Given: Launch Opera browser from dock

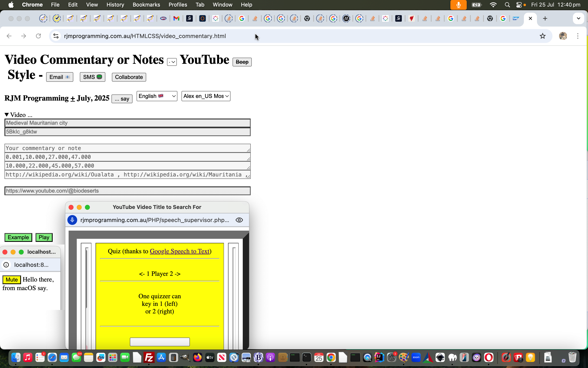Looking at the screenshot, I should pyautogui.click(x=489, y=358).
